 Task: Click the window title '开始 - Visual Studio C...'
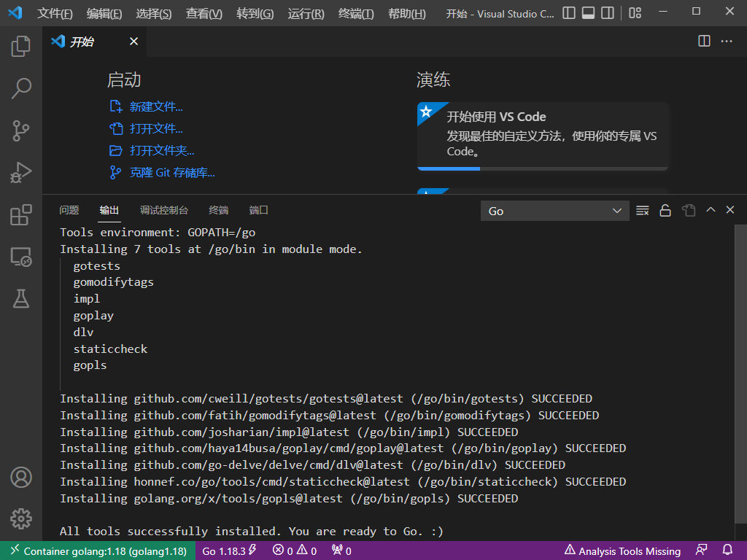500,14
